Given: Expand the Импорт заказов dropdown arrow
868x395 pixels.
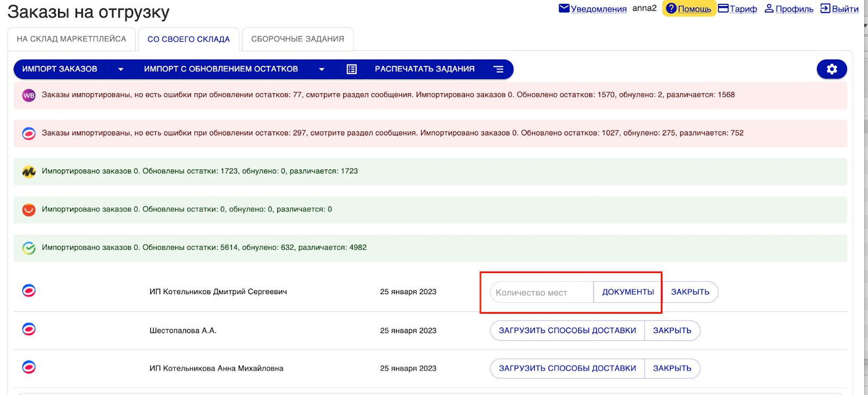Looking at the screenshot, I should (x=120, y=69).
